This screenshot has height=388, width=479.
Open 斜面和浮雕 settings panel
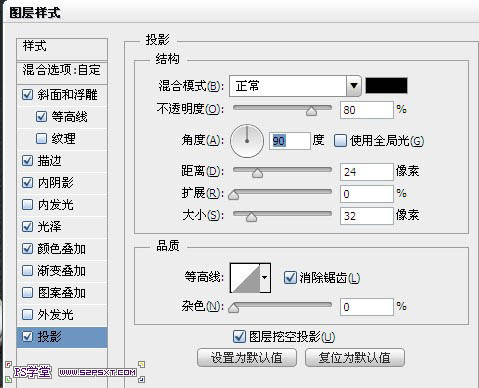67,95
